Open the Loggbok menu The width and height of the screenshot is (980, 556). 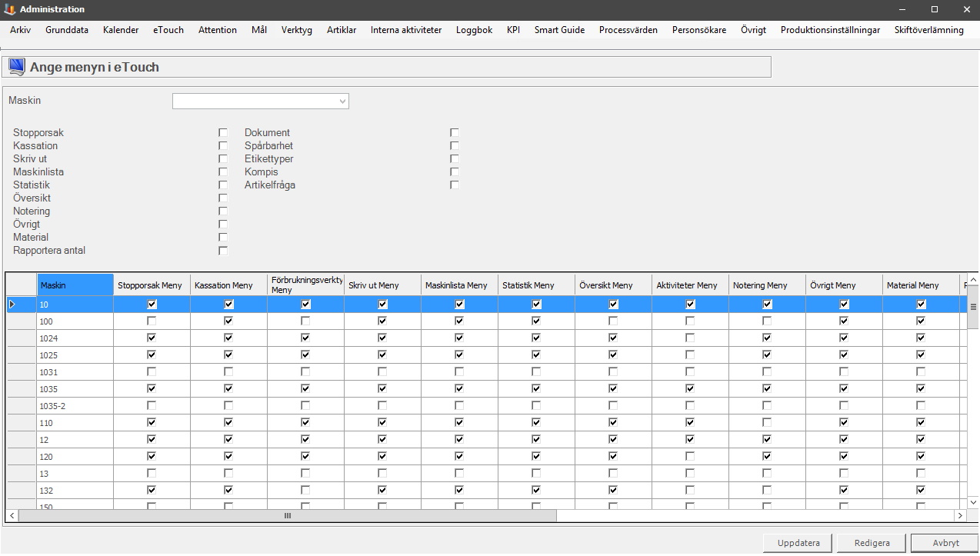[474, 30]
